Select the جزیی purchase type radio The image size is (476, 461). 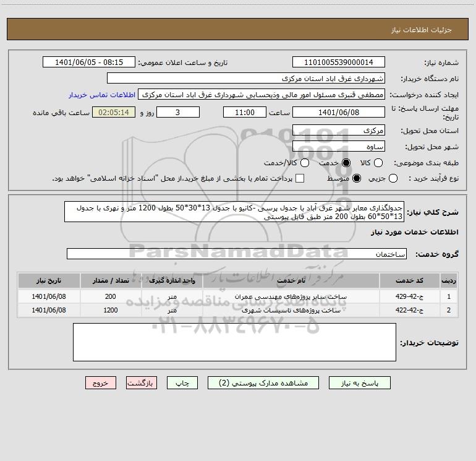[x=393, y=178]
